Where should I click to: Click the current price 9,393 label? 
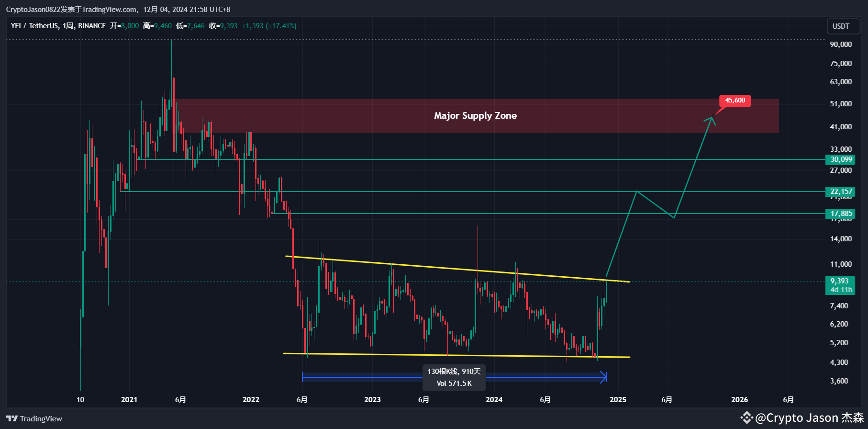point(840,281)
